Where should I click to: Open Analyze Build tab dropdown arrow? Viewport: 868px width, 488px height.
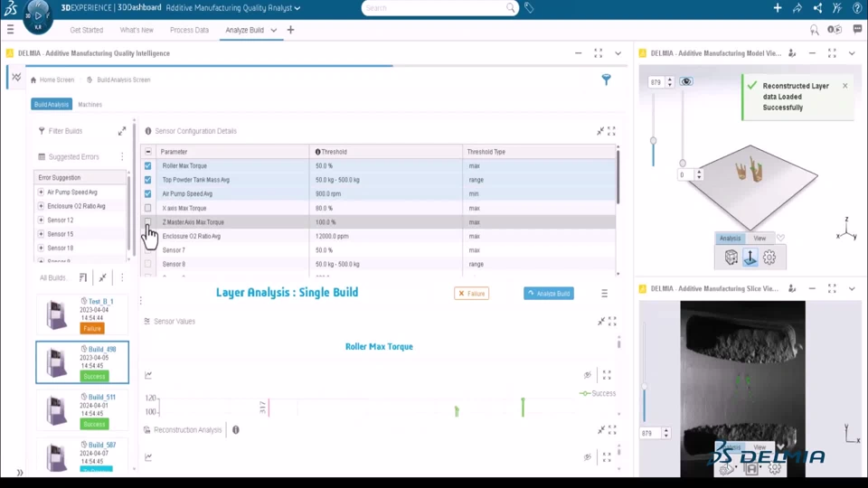click(273, 30)
